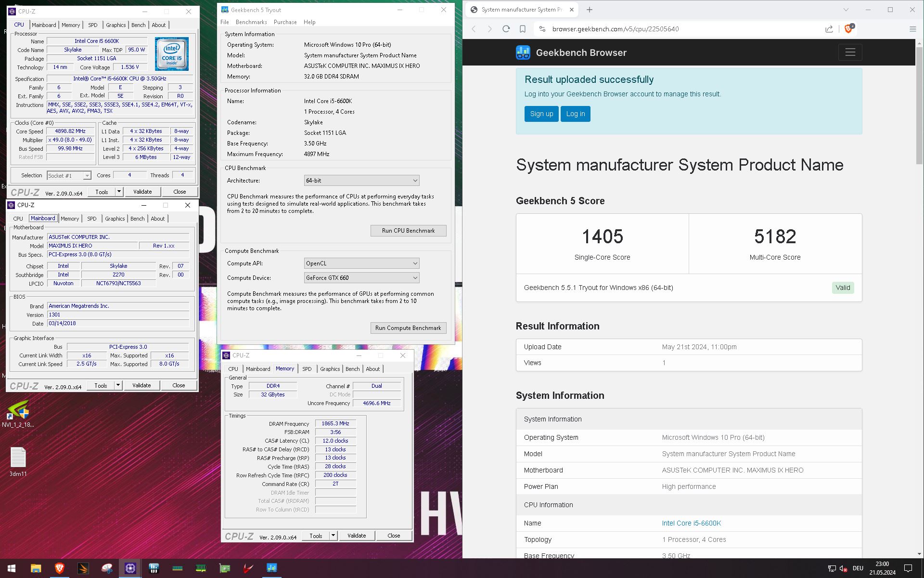Open Brave Shields icon in address bar
Viewport: 924px width, 578px height.
(849, 28)
